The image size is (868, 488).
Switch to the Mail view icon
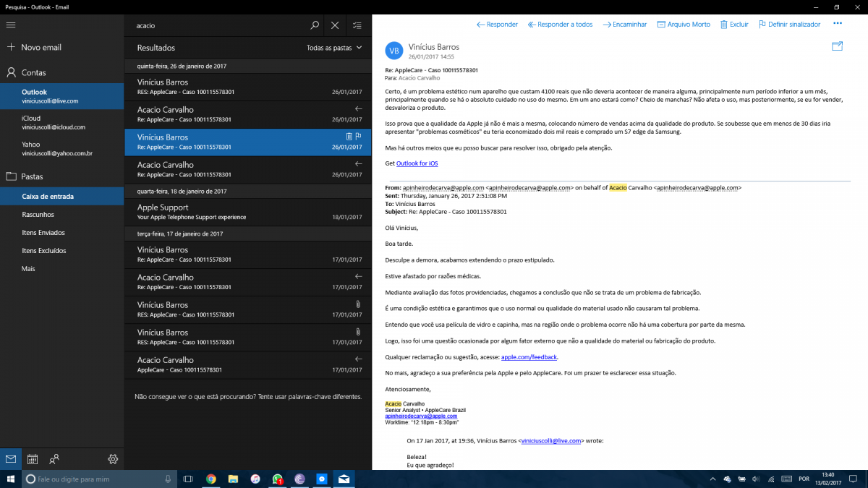coord(10,458)
